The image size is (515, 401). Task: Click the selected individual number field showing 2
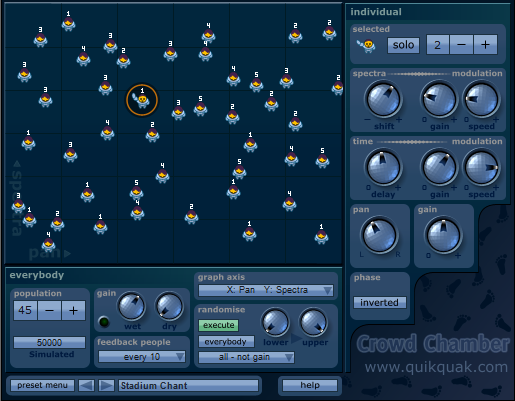pyautogui.click(x=438, y=45)
